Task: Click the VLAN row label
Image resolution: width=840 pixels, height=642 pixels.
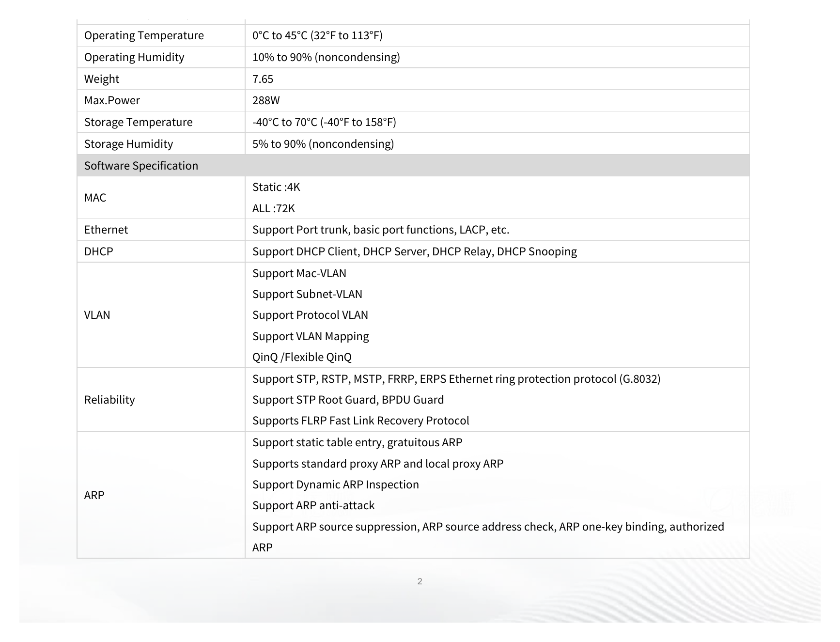Action: coord(97,315)
